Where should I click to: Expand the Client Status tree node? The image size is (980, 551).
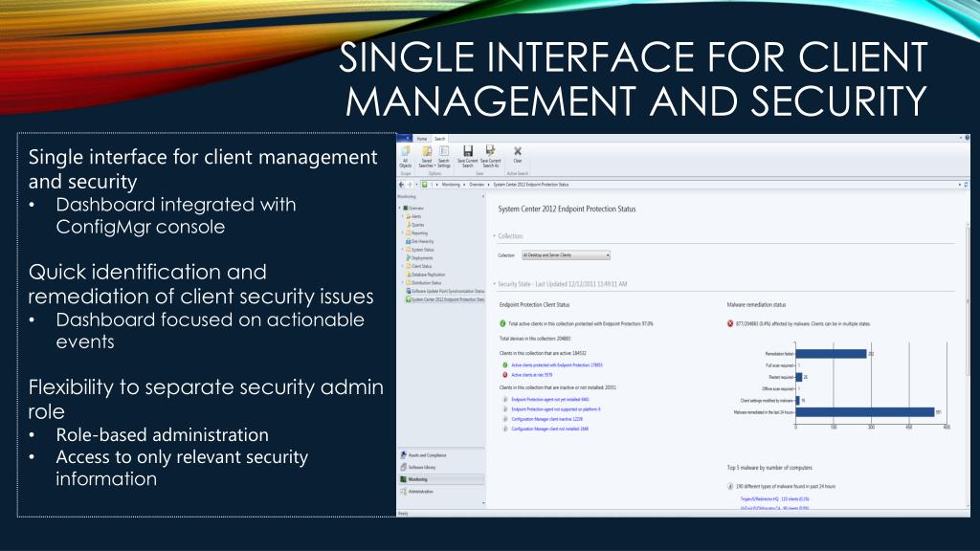pyautogui.click(x=403, y=266)
